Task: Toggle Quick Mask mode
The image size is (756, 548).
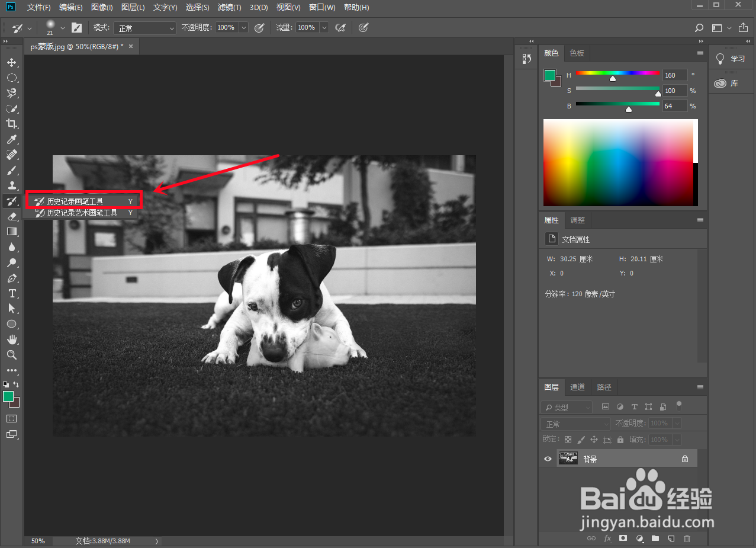Action: pos(11,418)
